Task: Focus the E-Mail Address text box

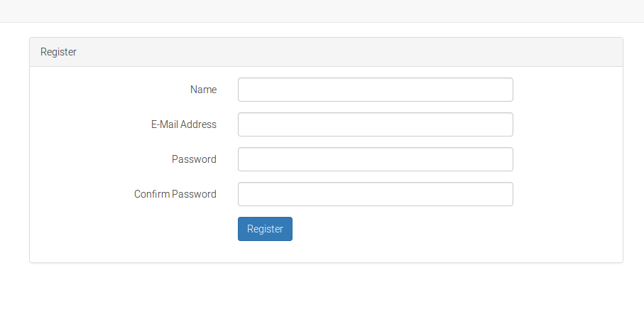Action: click(375, 124)
